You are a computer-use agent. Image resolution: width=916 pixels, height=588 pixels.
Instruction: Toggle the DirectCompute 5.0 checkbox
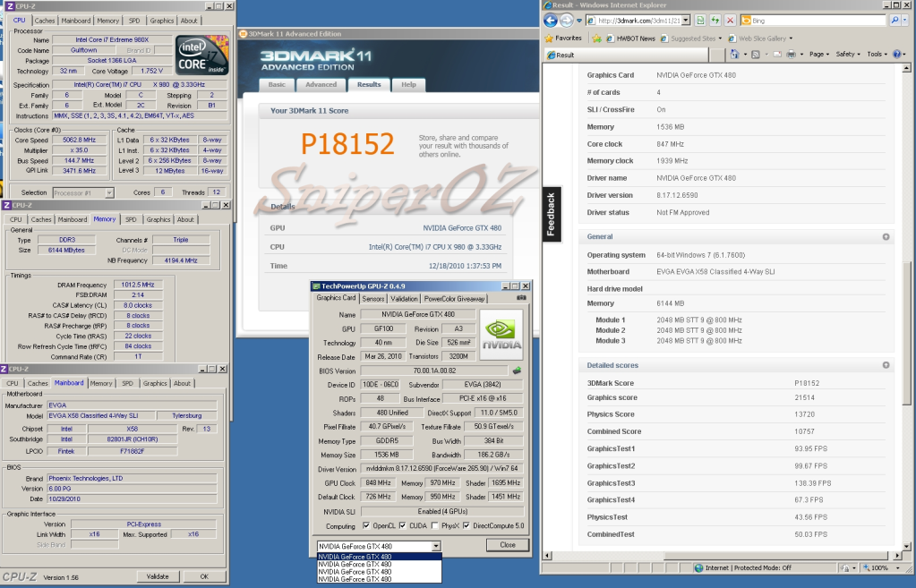coord(467,525)
